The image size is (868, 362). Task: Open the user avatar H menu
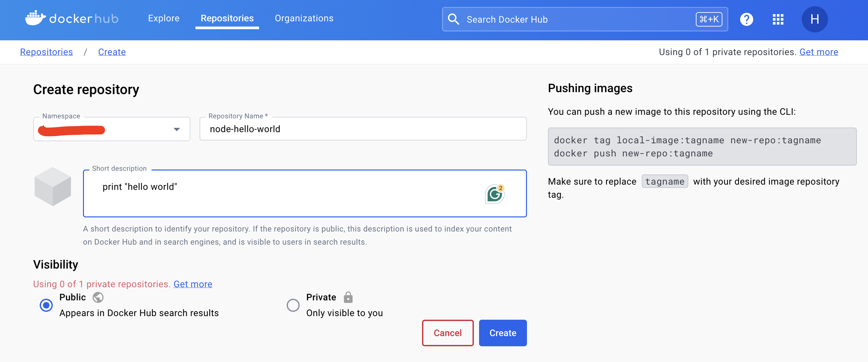tap(814, 19)
